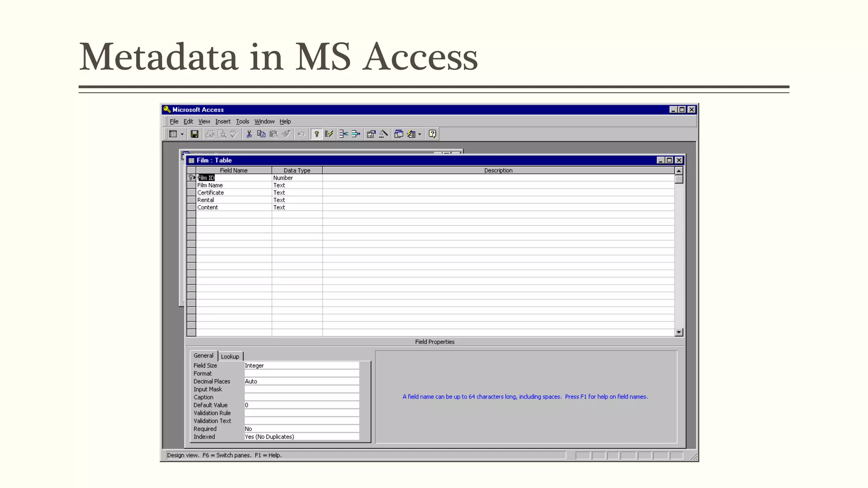Click the empty Format property box
This screenshot has height=488, width=868.
tap(302, 374)
